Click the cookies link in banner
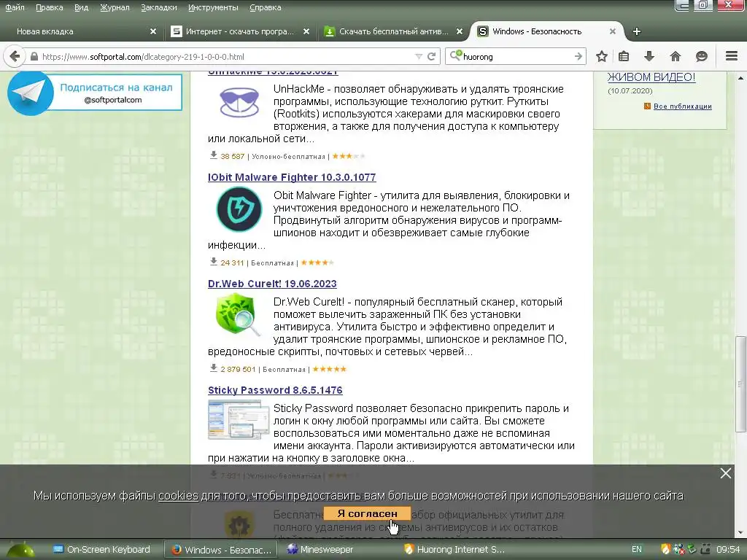The width and height of the screenshot is (747, 560). click(x=178, y=496)
